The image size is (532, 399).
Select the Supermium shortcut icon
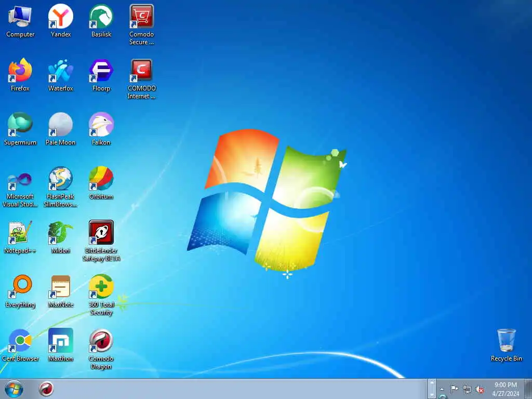(x=20, y=129)
